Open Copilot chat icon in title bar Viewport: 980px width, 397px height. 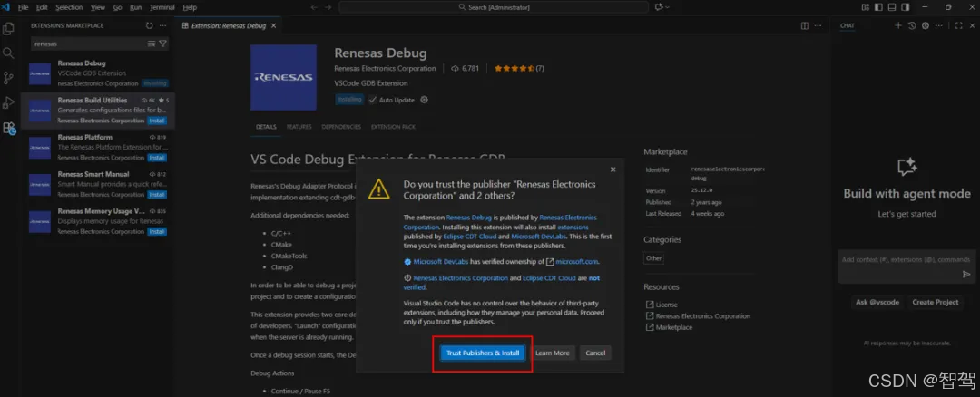click(659, 7)
